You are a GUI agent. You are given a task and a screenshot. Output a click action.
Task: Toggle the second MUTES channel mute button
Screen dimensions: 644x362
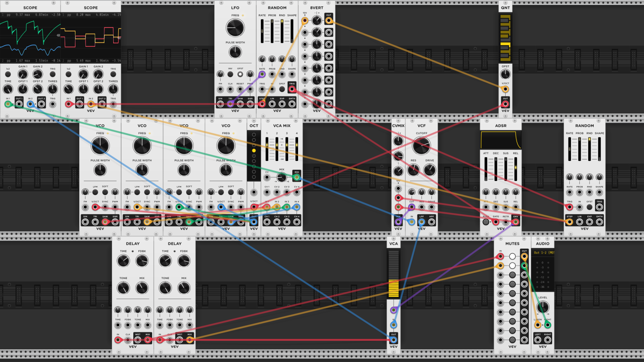(512, 266)
